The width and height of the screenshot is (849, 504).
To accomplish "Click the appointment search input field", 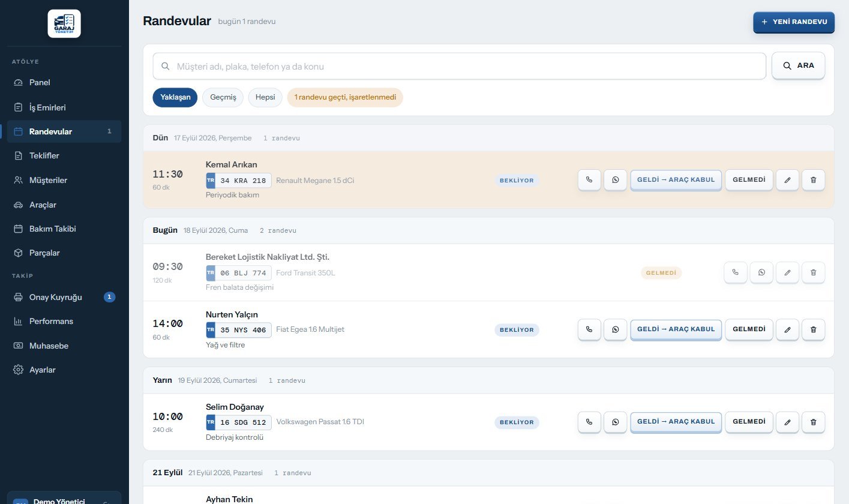I will tap(460, 66).
